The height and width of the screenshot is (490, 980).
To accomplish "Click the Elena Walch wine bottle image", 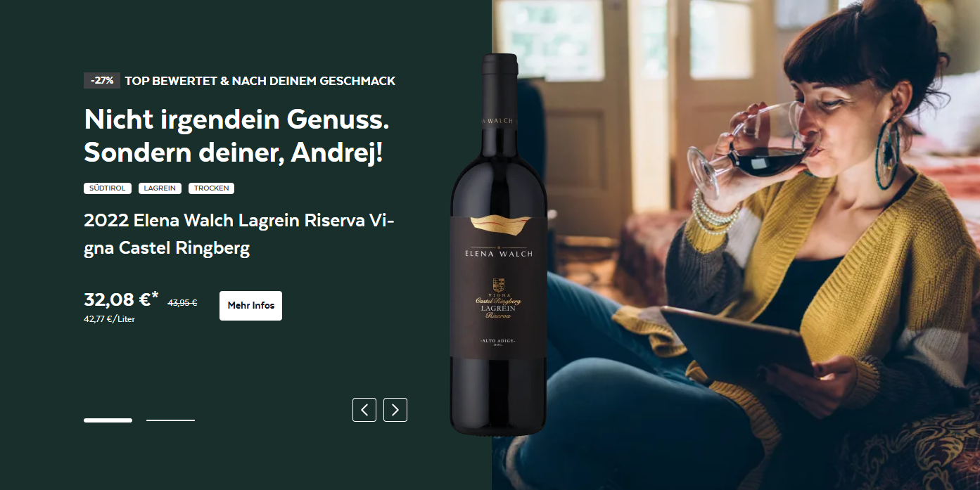I will (498, 244).
